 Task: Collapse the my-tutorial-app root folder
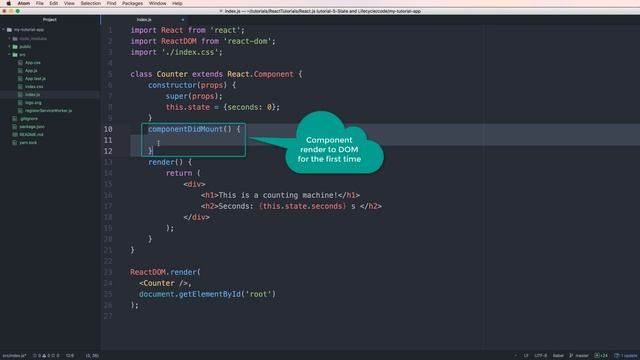click(4, 30)
